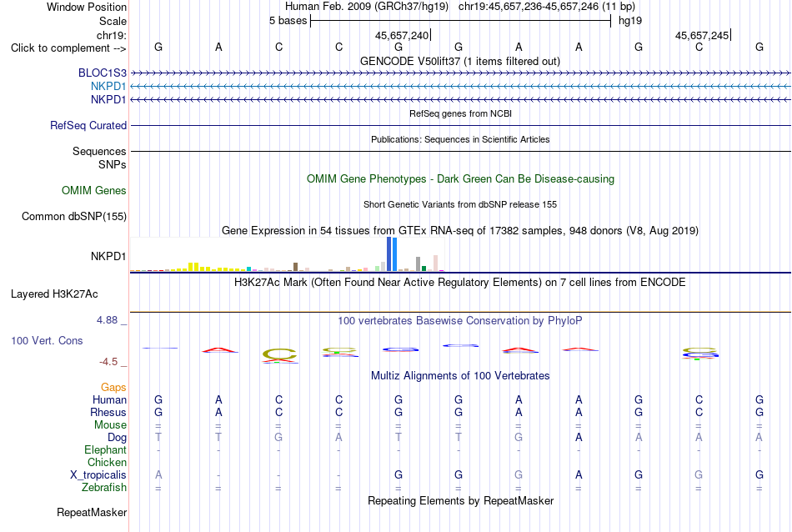Open Repeating Elements by RepeatMasker title

tap(460, 500)
